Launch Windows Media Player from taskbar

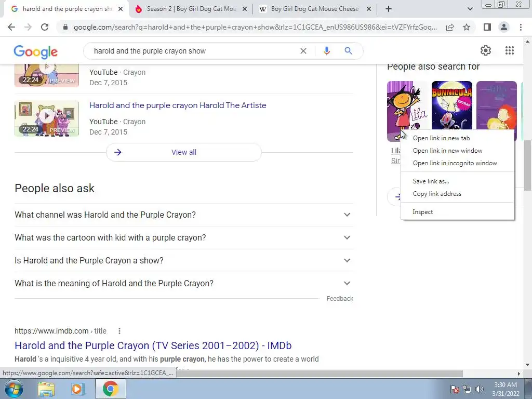pyautogui.click(x=77, y=389)
